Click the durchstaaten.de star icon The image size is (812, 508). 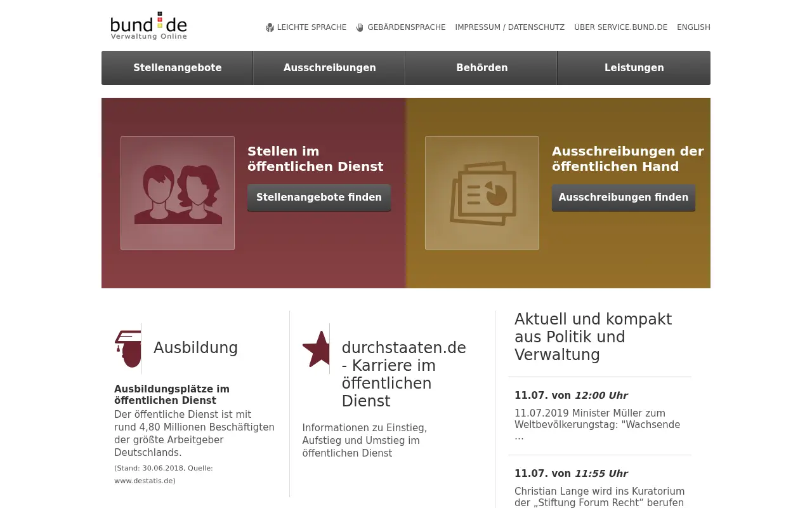point(316,349)
